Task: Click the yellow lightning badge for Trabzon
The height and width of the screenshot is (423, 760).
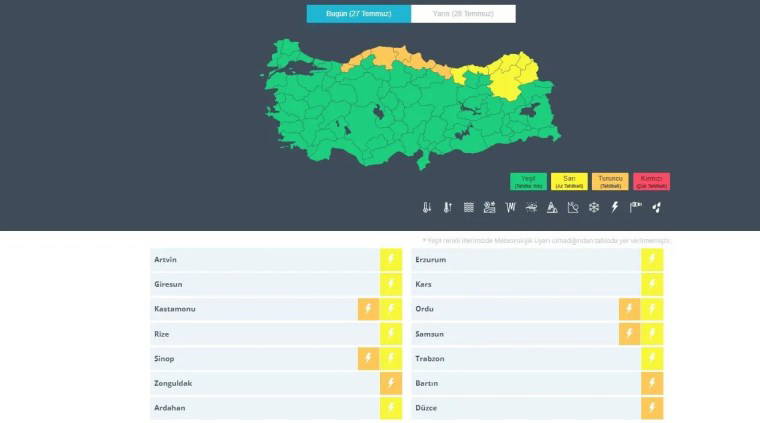Action: tap(652, 358)
